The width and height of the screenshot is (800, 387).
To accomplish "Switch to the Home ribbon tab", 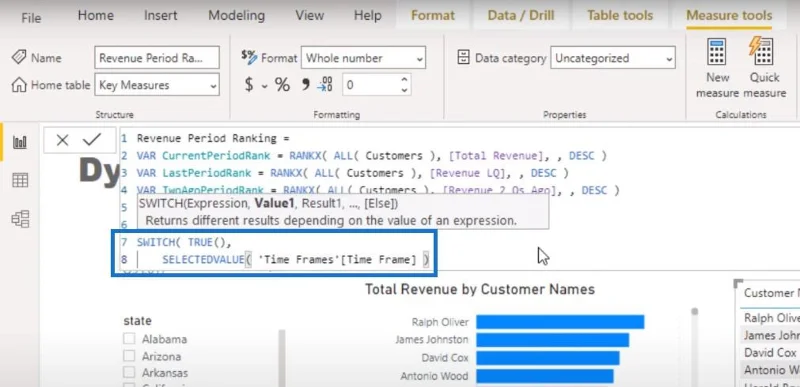I will (x=95, y=16).
